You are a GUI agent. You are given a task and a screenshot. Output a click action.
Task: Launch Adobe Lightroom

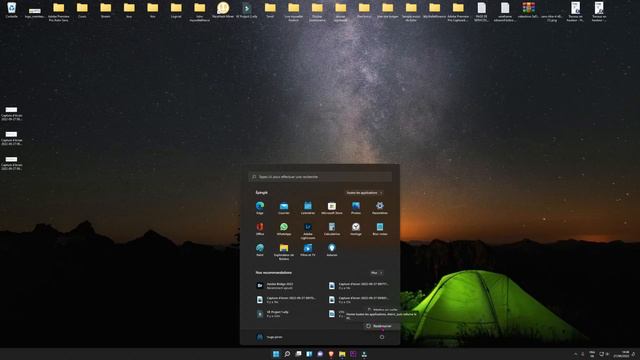coord(308,231)
